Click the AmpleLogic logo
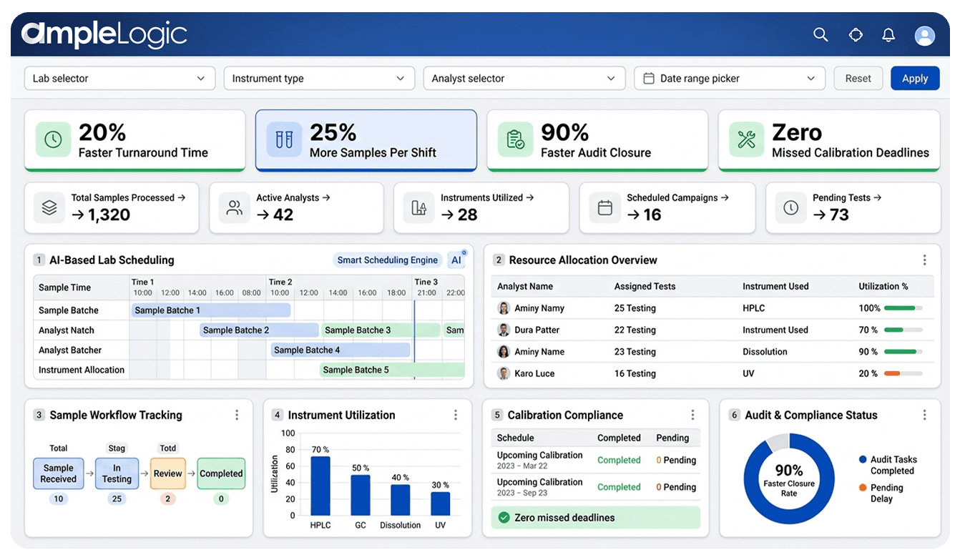This screenshot has width=960, height=560. (x=104, y=34)
